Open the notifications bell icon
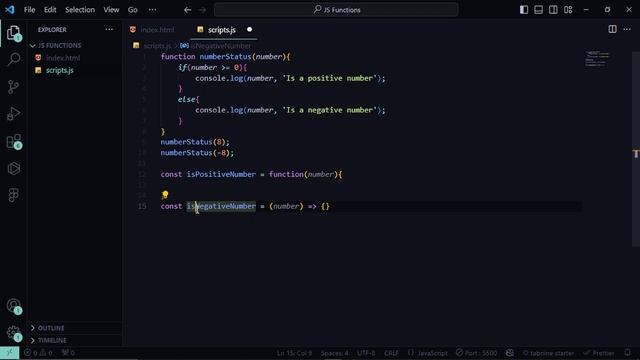640x360 pixels. tap(628, 353)
